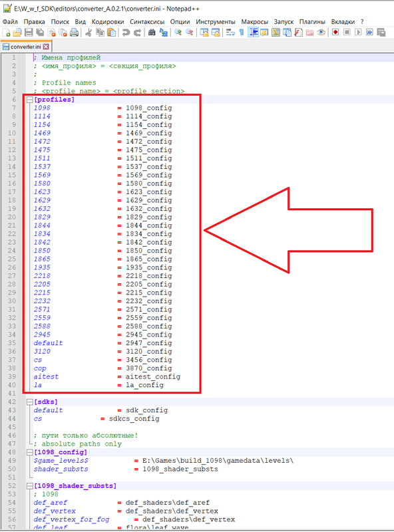Viewport: 394px width, 532px height.
Task: Zoom out with the magnifier minus icon
Action: (x=190, y=33)
